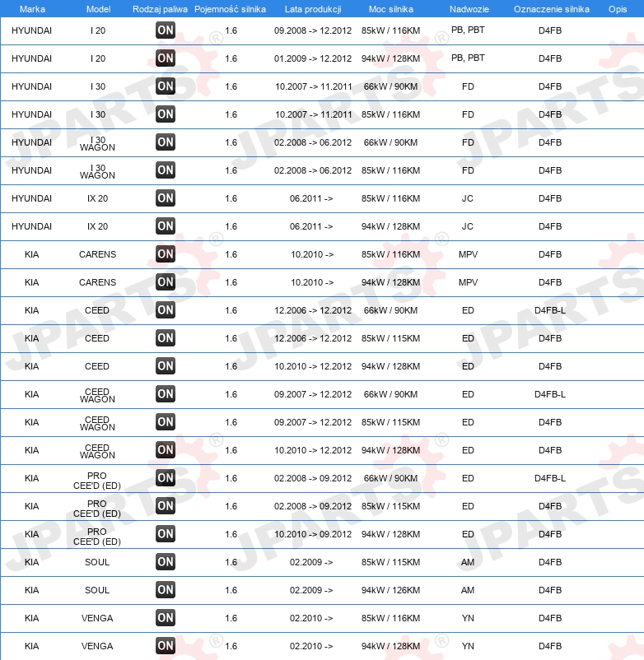Click the Opis column header
The height and width of the screenshot is (660, 644).
(x=618, y=9)
